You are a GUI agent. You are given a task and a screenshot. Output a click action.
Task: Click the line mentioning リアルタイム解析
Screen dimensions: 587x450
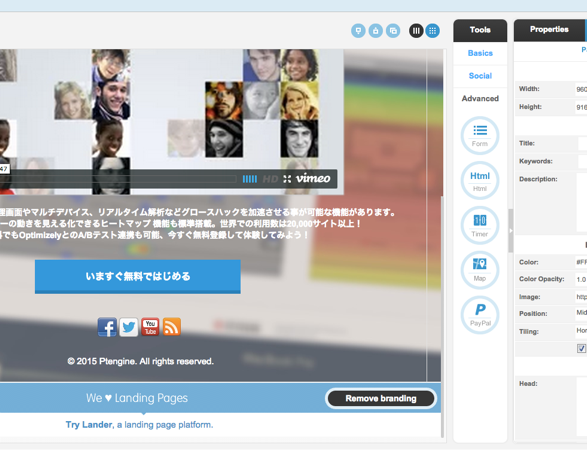click(198, 213)
